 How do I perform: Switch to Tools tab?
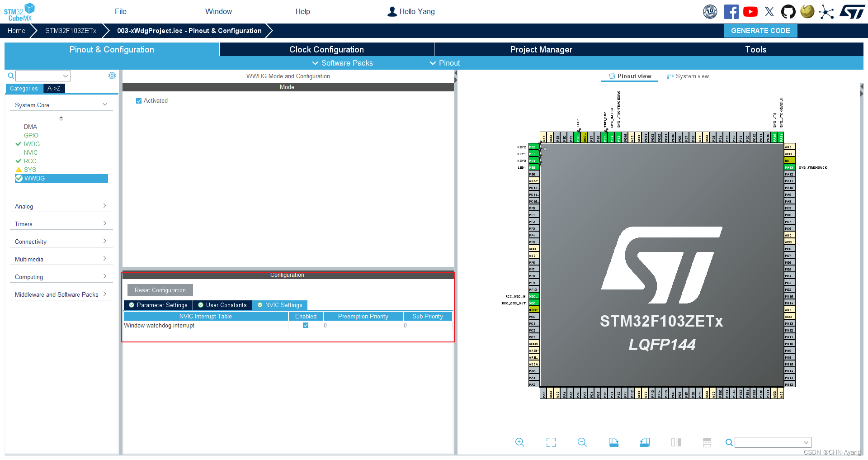[x=756, y=50]
